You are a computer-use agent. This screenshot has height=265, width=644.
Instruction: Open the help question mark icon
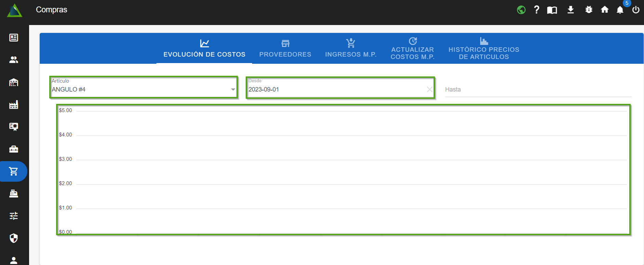coord(537,10)
